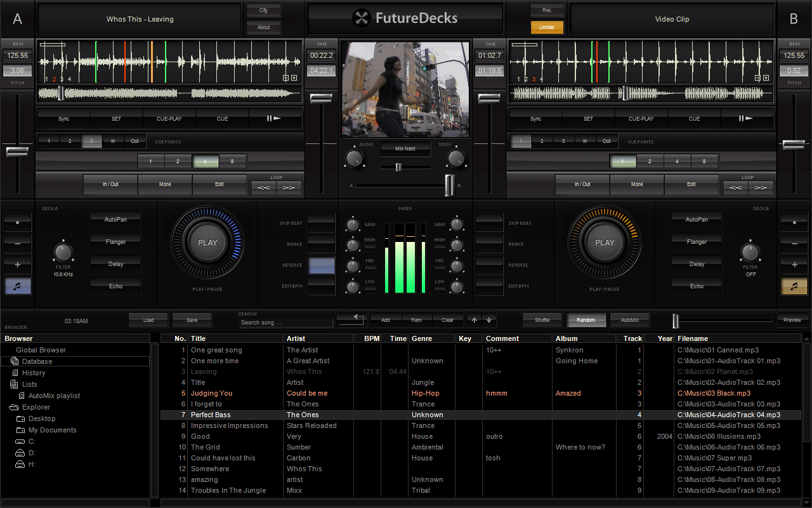Viewport: 812px width, 508px height.
Task: Click the Deck A big PLAY jog button
Action: coord(207,243)
